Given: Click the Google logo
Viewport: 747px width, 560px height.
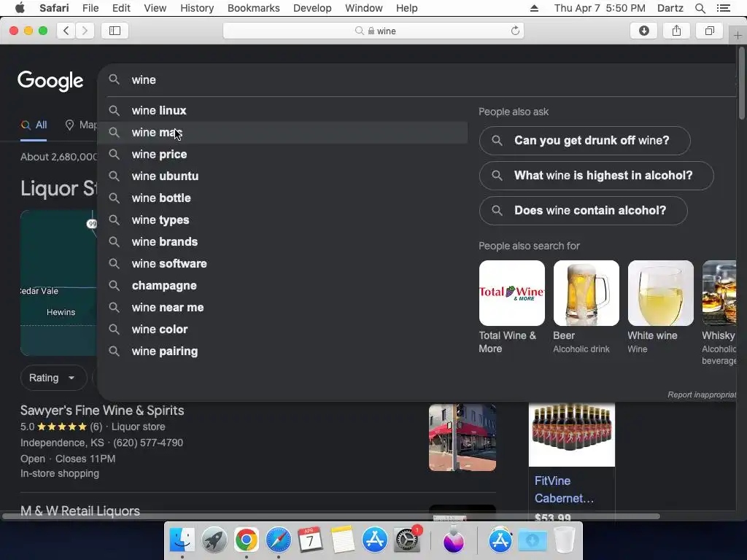Looking at the screenshot, I should (50, 81).
